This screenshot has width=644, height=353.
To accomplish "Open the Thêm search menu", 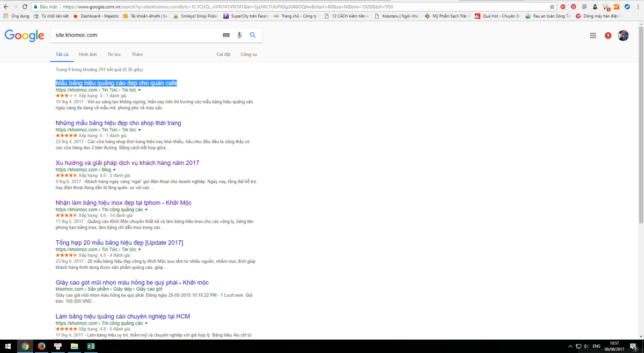I will pos(137,55).
